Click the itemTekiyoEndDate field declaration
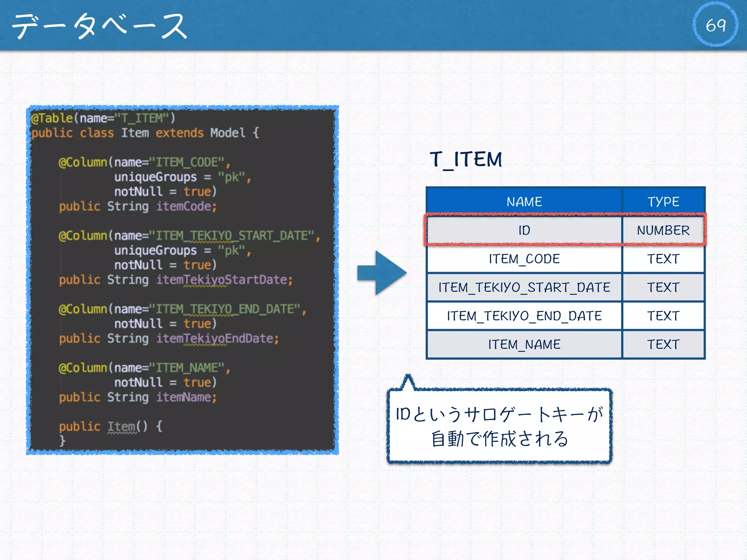 coord(169,338)
